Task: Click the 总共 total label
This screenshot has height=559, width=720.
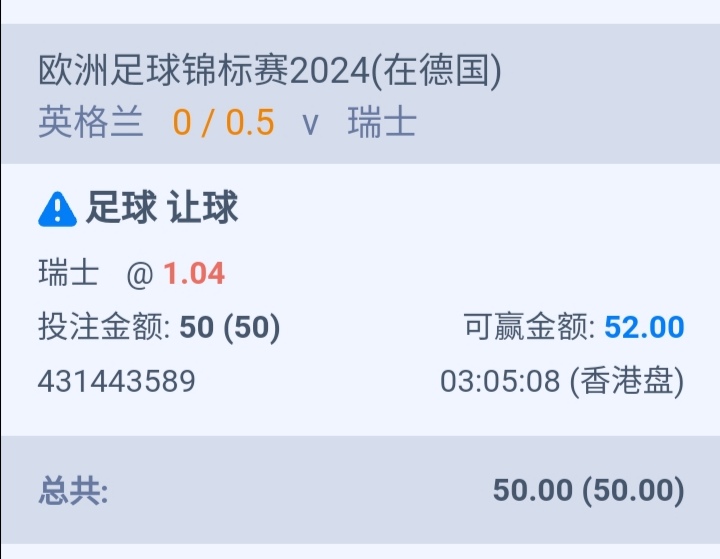Action: pos(74,490)
